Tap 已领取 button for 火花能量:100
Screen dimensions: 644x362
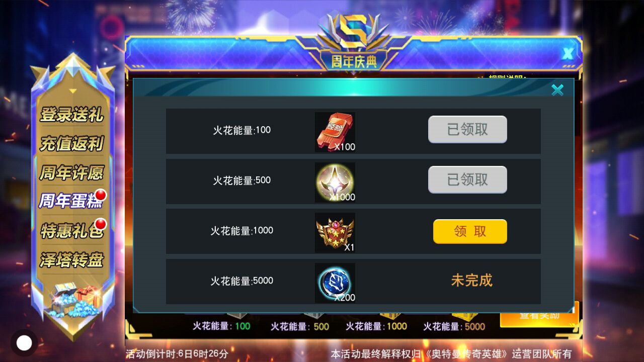tap(467, 129)
